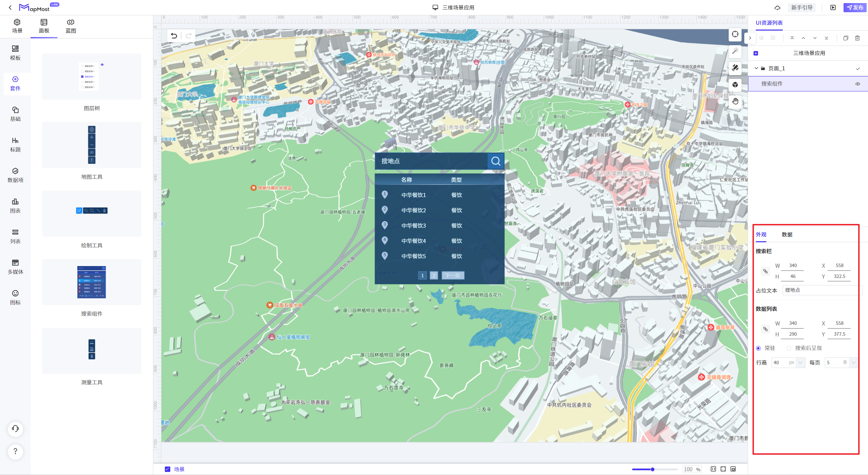The image size is (868, 475).
Task: Open the 行高 unit dropdown
Action: click(800, 363)
